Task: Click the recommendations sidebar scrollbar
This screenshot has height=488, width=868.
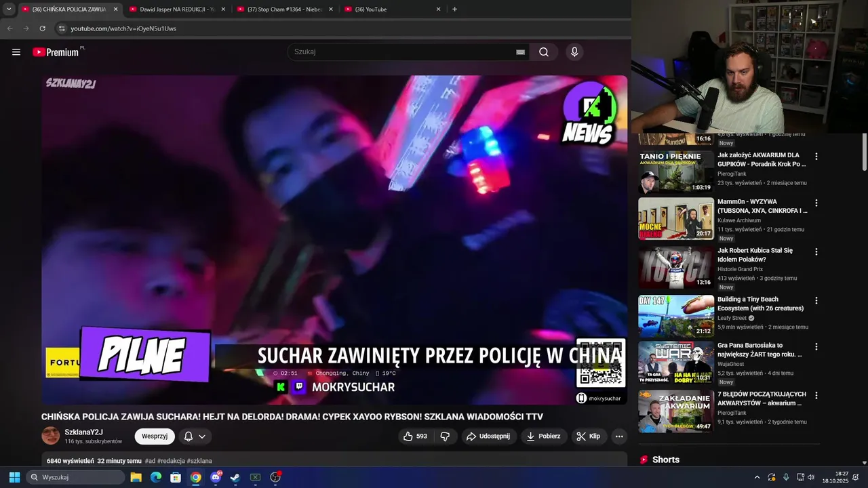Action: point(865,152)
